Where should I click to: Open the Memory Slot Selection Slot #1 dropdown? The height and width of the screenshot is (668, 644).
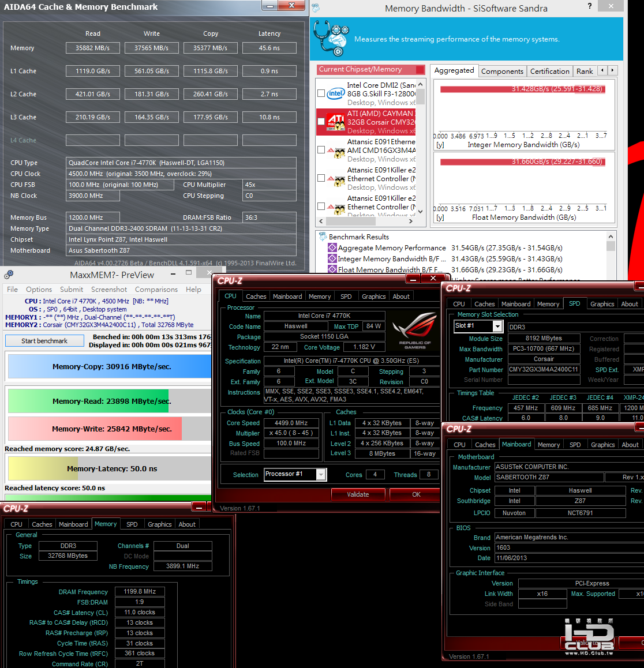pyautogui.click(x=497, y=326)
